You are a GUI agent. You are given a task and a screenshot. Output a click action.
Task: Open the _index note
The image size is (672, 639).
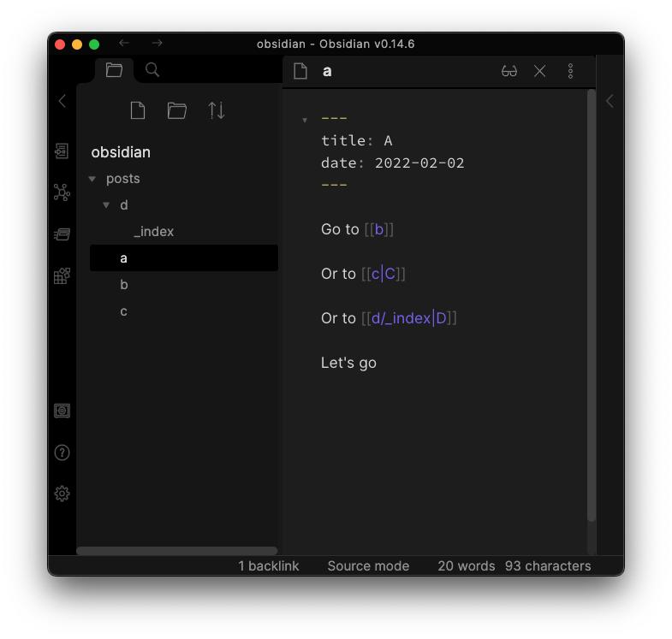point(153,232)
